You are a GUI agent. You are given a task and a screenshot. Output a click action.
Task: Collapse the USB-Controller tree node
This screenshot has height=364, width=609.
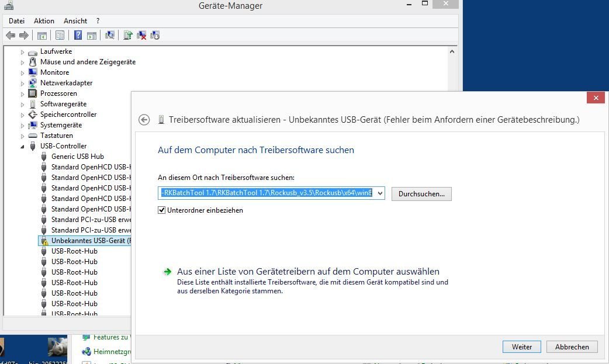click(23, 146)
